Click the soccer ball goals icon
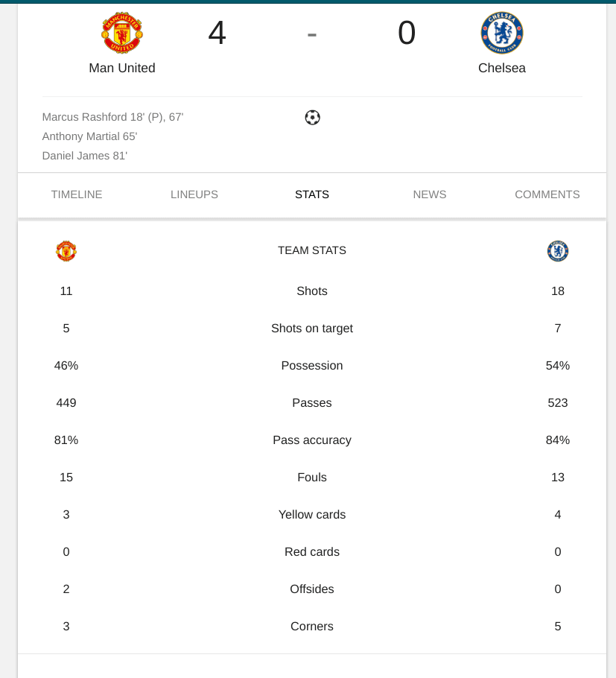 (x=312, y=117)
